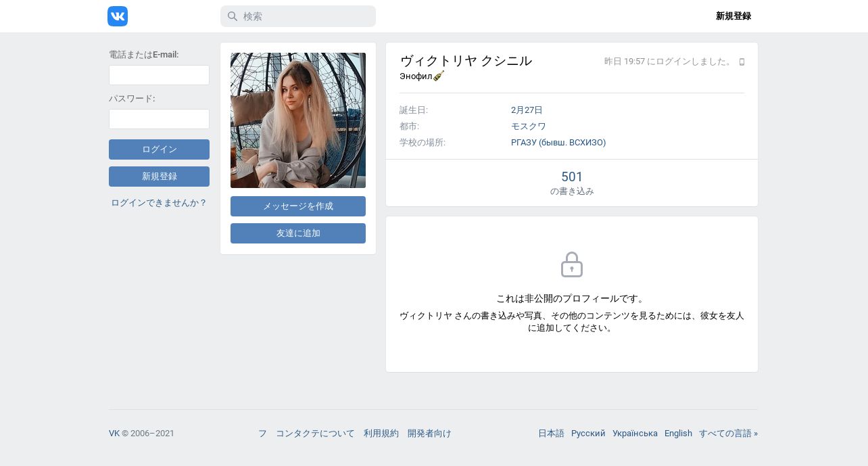Open the РГАЗУ school link
The height and width of the screenshot is (466, 868).
(x=558, y=143)
